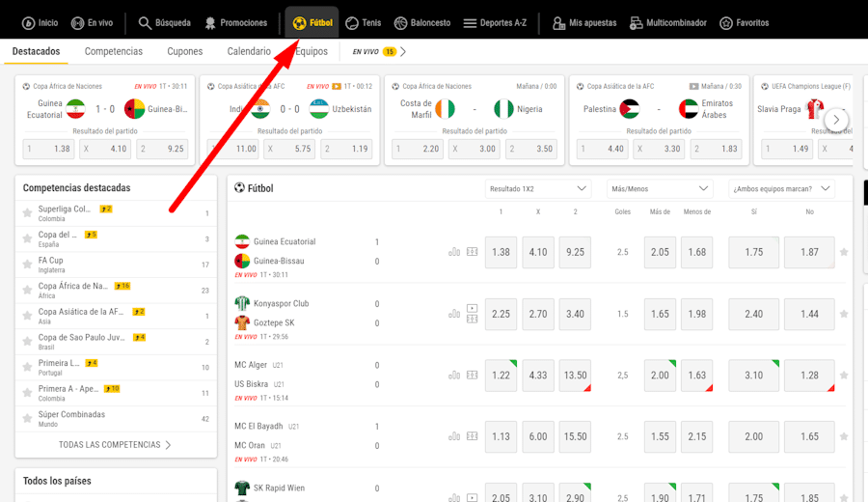Open Promociones from top bar
The image size is (868, 502).
(x=235, y=23)
